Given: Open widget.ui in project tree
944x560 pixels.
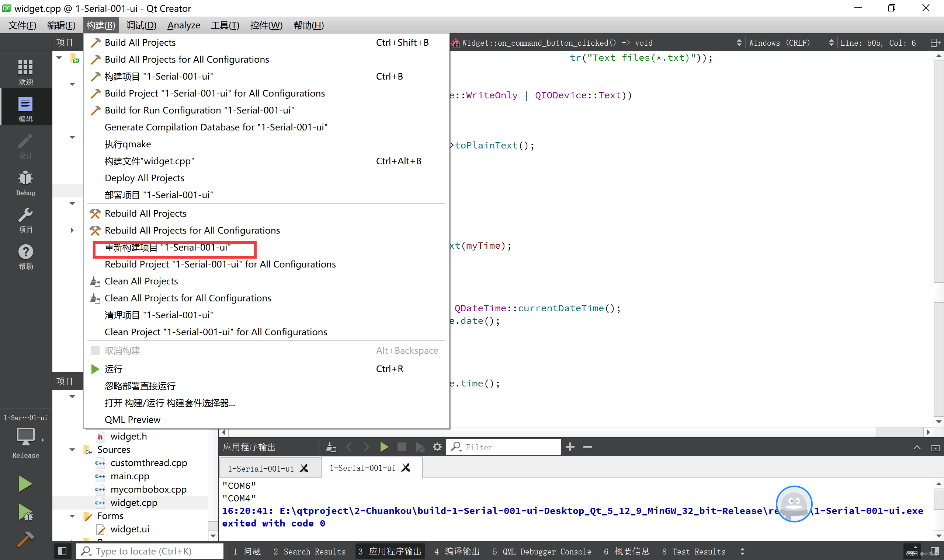Looking at the screenshot, I should pyautogui.click(x=129, y=529).
